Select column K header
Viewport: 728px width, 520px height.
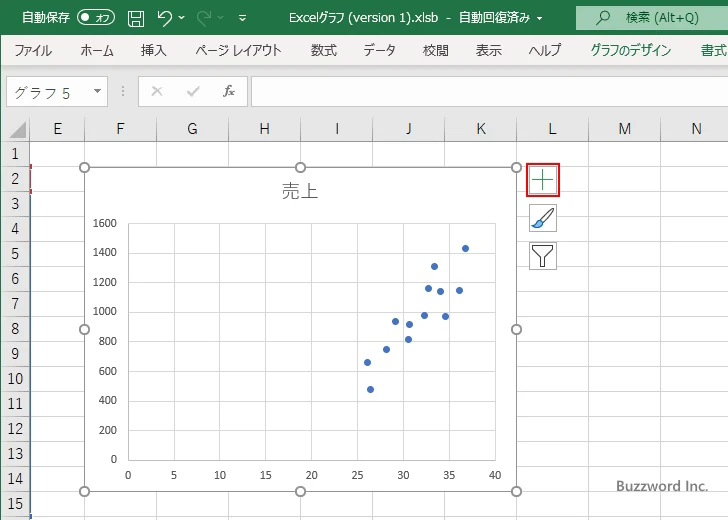481,129
